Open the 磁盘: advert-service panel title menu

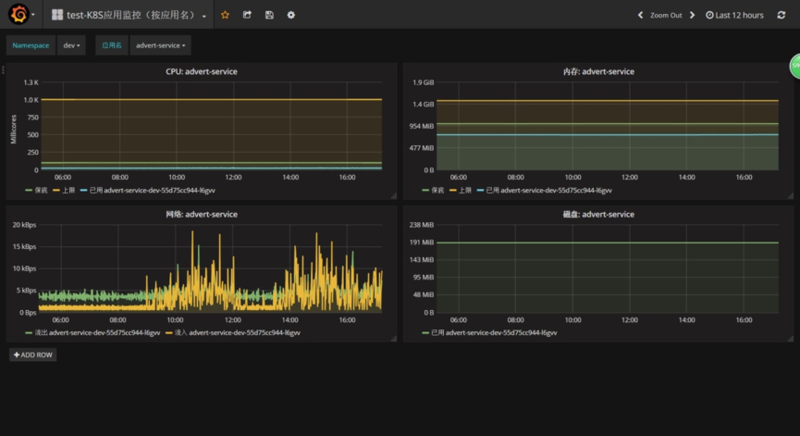point(598,214)
